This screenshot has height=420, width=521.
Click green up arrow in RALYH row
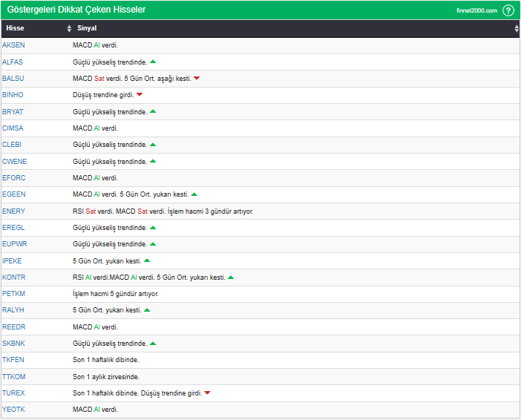coord(147,310)
